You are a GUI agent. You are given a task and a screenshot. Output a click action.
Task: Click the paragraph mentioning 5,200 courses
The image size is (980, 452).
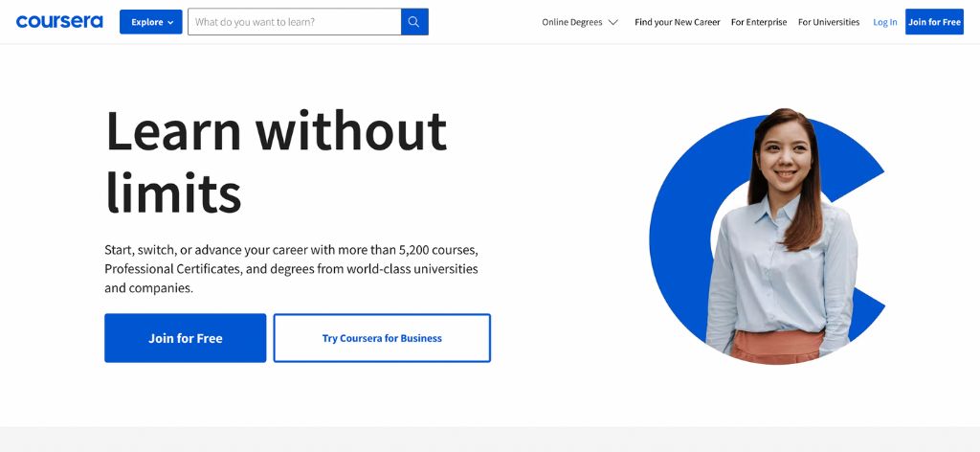291,268
